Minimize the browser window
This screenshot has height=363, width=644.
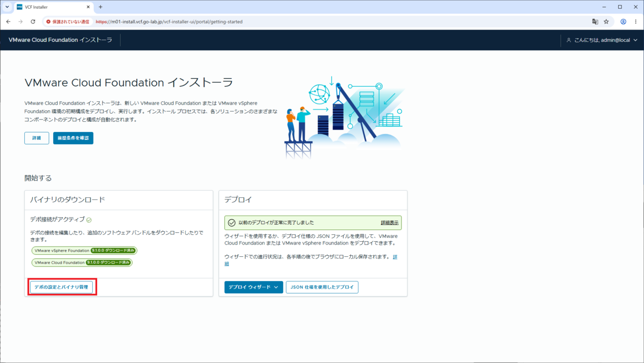(604, 7)
